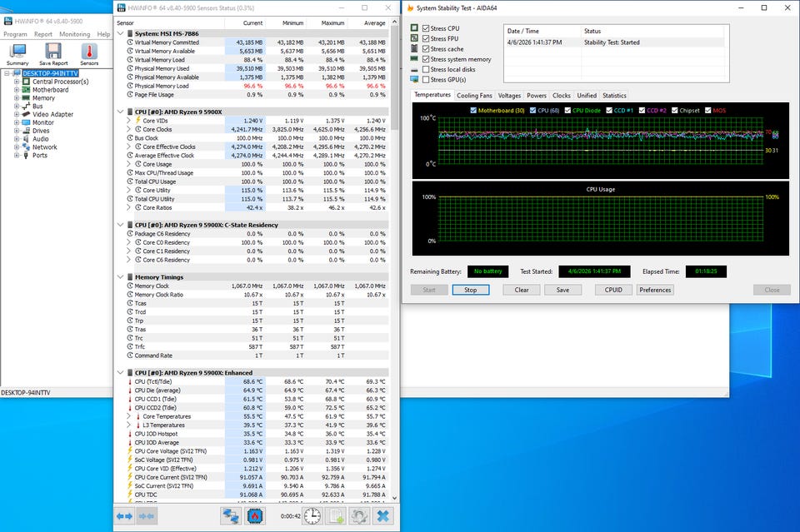Open Sensors via the thermometer icon

(89, 53)
